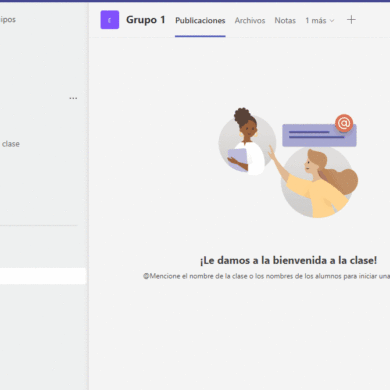Image resolution: width=390 pixels, height=390 pixels.
Task: Click the @Mencione hint text
Action: coord(266,276)
